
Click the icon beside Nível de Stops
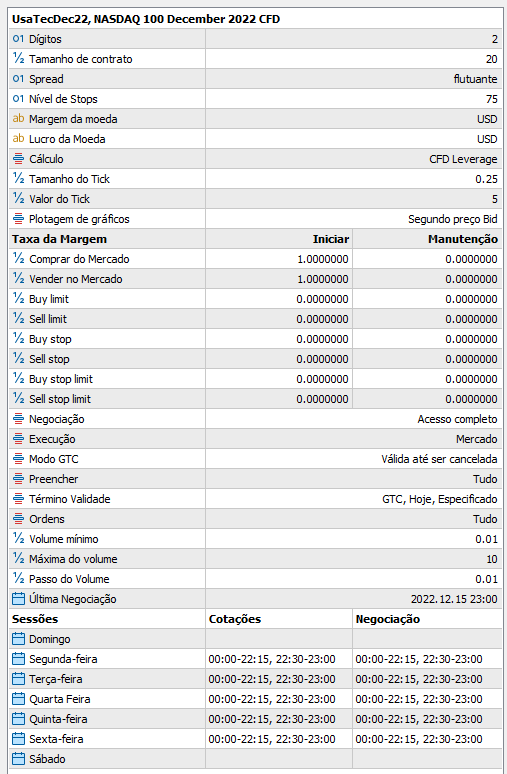click(18, 99)
